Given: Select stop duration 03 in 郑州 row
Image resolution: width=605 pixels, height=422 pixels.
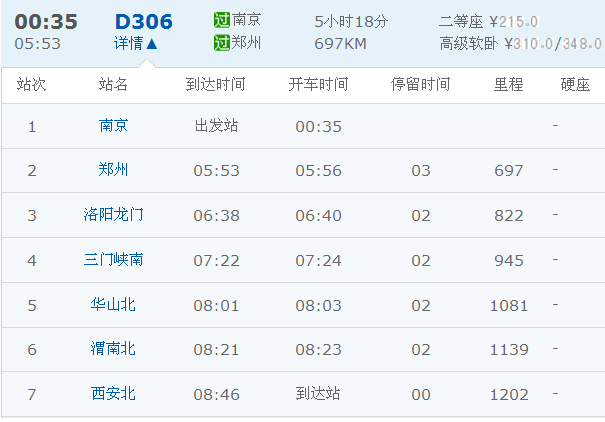Looking at the screenshot, I should pos(421,170).
